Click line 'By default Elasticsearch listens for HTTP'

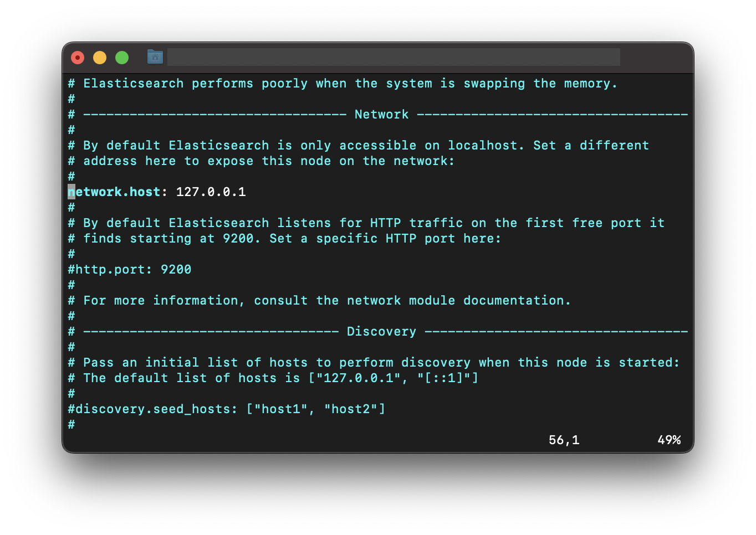click(366, 223)
